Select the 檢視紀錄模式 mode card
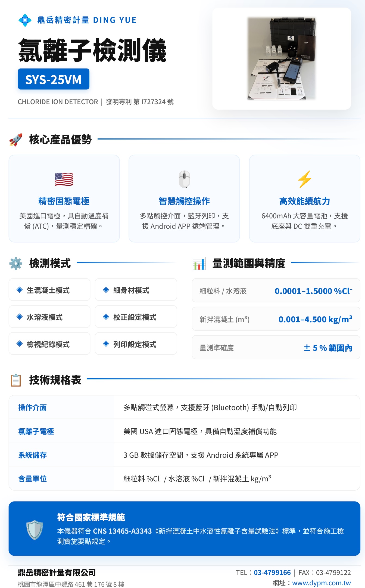Image resolution: width=365 pixels, height=588 pixels. [x=49, y=343]
